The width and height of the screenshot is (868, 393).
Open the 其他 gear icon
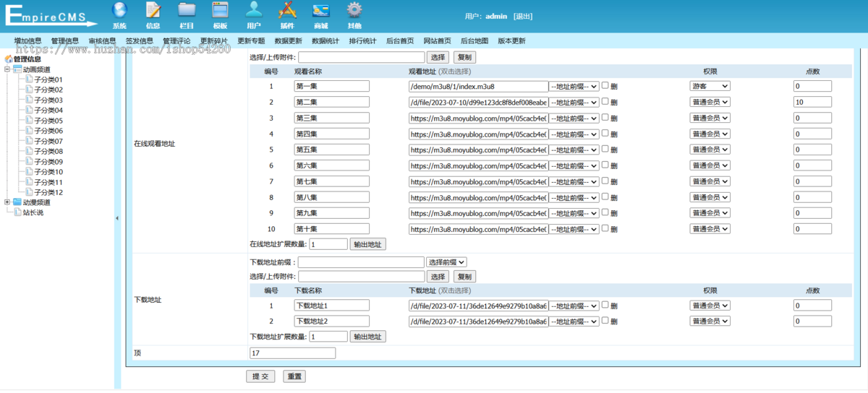(354, 10)
